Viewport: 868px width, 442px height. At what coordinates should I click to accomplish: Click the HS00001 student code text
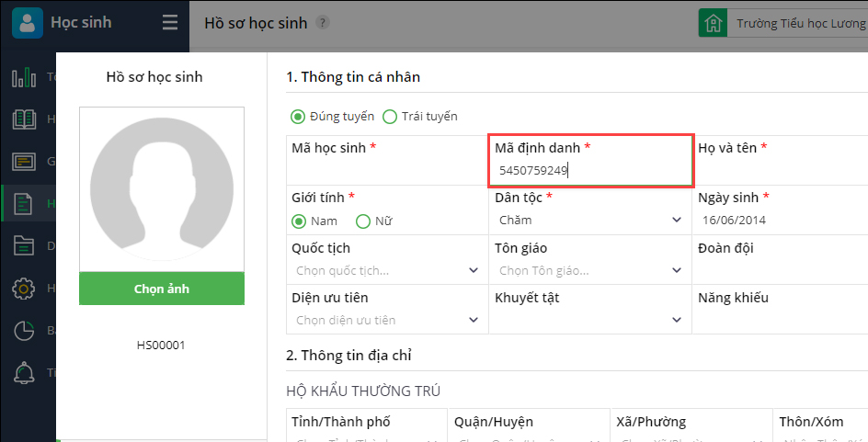[x=161, y=346]
